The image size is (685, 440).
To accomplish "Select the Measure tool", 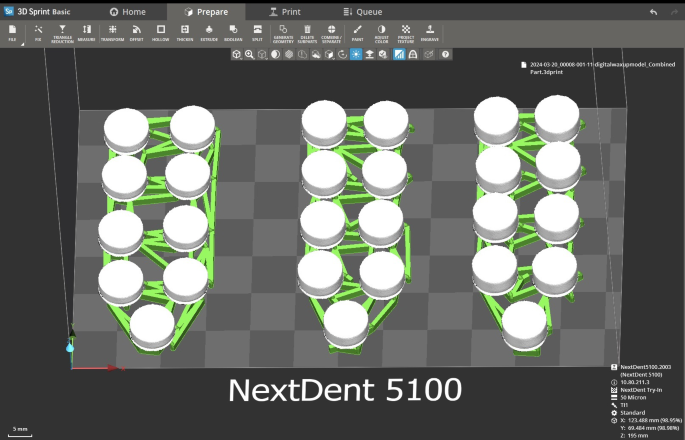I will pos(86,33).
